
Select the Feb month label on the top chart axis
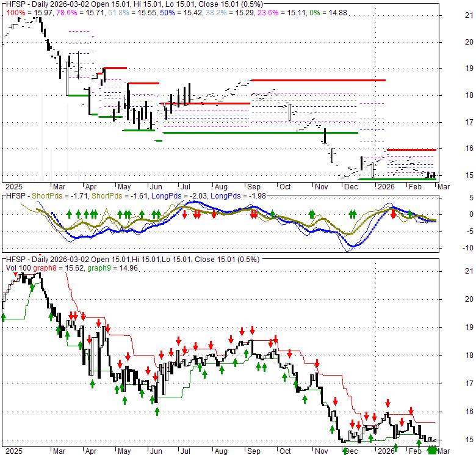[415, 187]
